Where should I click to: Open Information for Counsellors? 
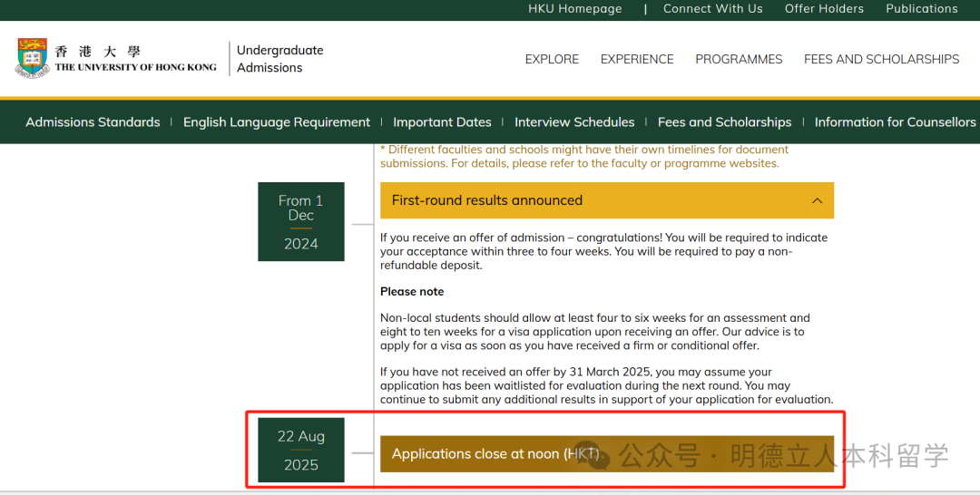[x=895, y=122]
